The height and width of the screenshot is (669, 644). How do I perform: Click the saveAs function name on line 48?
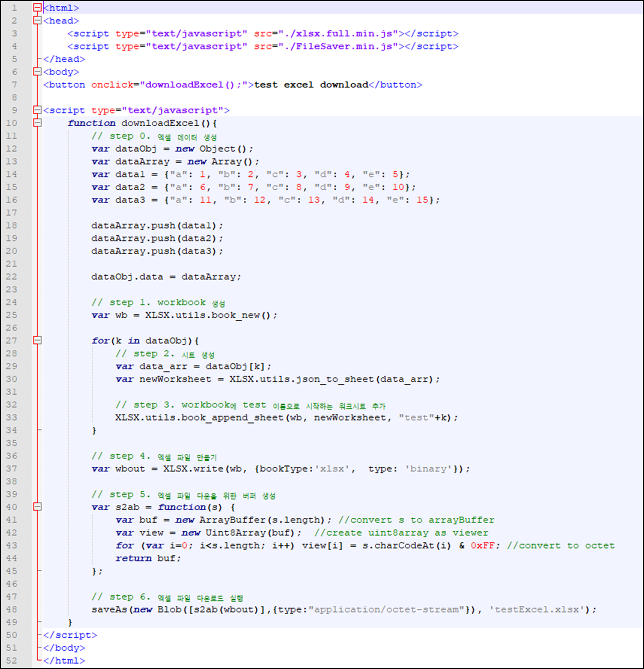click(x=109, y=609)
